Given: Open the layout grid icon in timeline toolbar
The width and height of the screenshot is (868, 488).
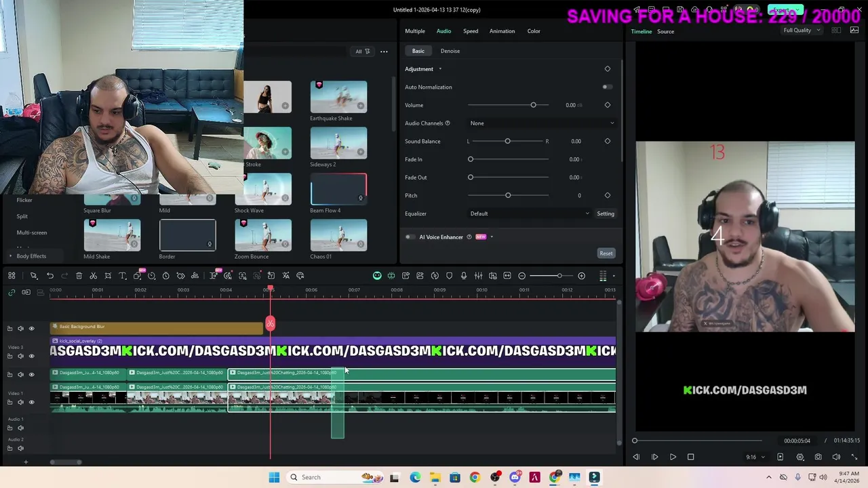Looking at the screenshot, I should point(12,276).
